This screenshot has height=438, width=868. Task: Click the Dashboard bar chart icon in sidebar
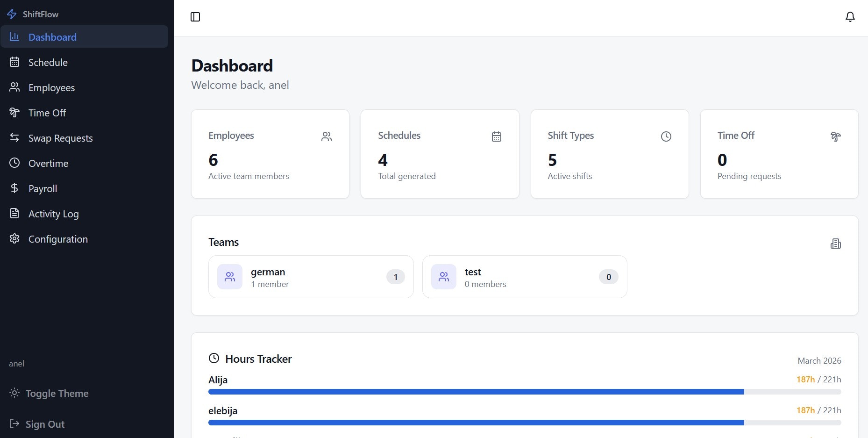click(x=14, y=36)
